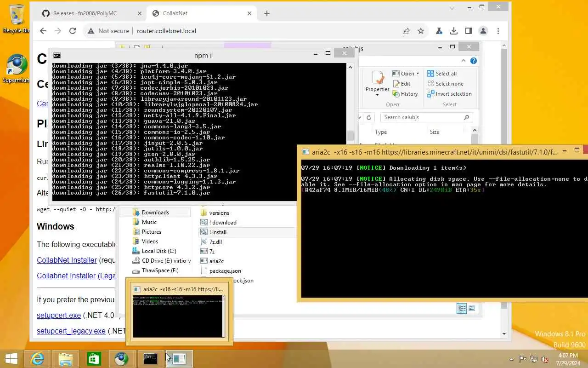The width and height of the screenshot is (588, 368).
Task: Click the Properties icon in the Explorer ribbon
Action: click(378, 78)
